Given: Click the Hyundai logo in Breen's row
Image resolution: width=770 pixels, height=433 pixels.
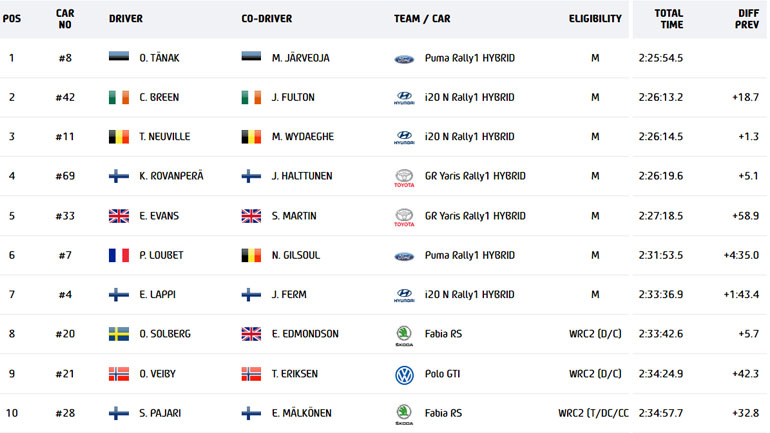Looking at the screenshot, I should pos(404,98).
